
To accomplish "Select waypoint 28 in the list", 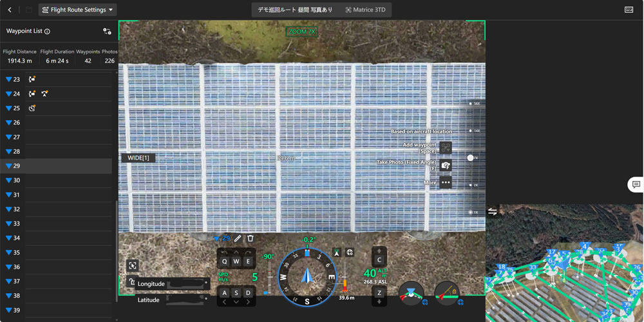I will click(x=56, y=151).
